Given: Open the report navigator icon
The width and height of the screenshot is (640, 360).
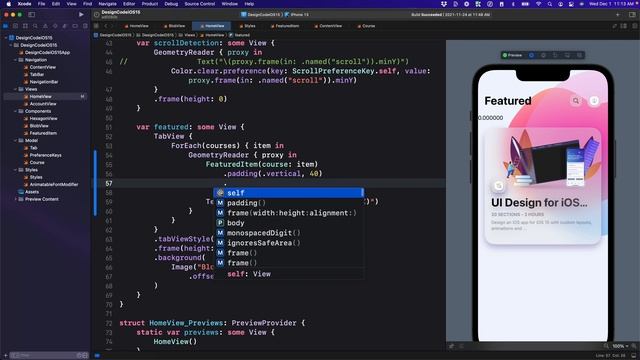Looking at the screenshot, I should pos(85,26).
